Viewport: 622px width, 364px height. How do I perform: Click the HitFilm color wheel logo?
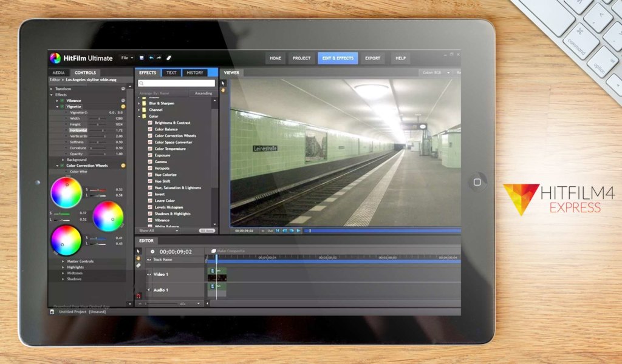click(x=55, y=58)
